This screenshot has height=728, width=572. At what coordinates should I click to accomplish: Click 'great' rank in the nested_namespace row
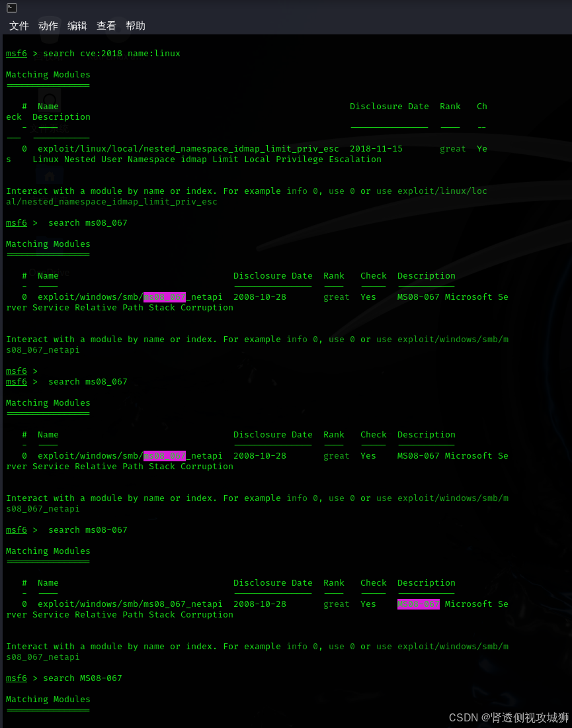[453, 148]
